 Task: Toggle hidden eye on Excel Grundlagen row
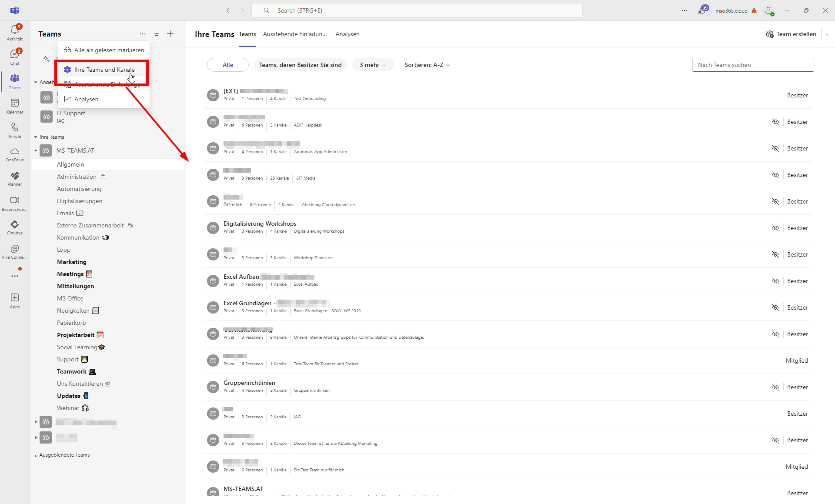coord(775,307)
